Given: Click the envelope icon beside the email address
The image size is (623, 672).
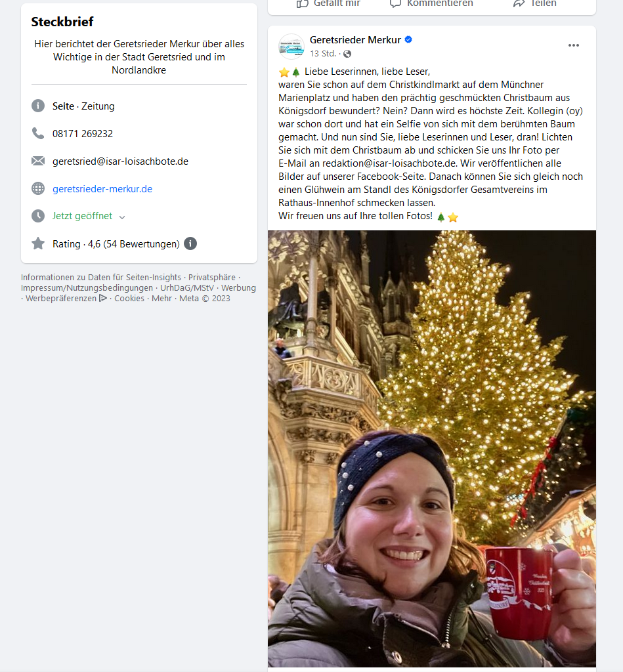Looking at the screenshot, I should 38,161.
